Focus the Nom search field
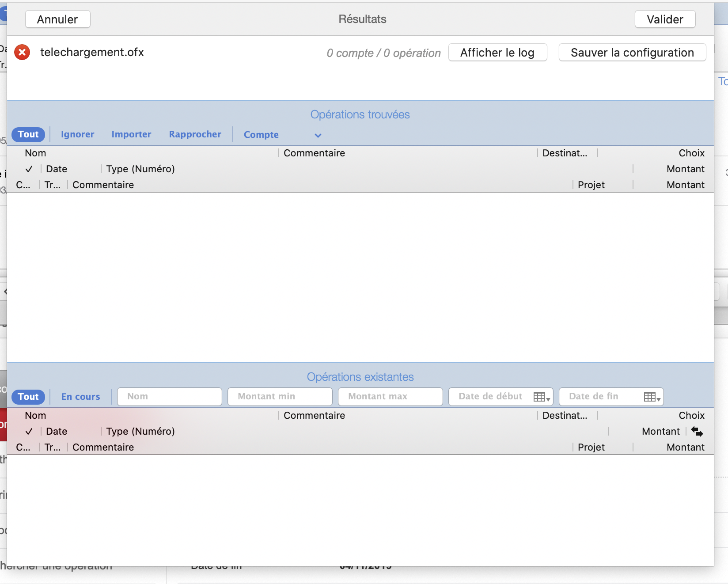Image resolution: width=728 pixels, height=584 pixels. [170, 397]
